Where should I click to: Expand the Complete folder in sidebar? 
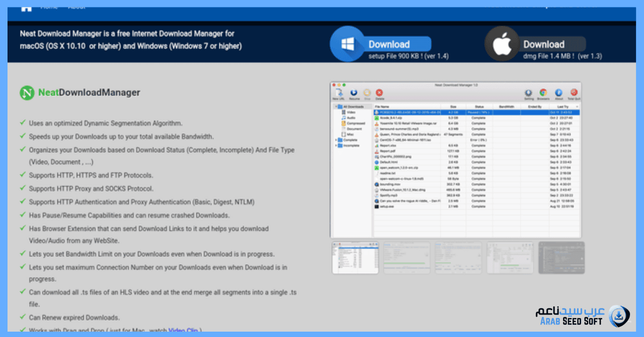[x=337, y=140]
